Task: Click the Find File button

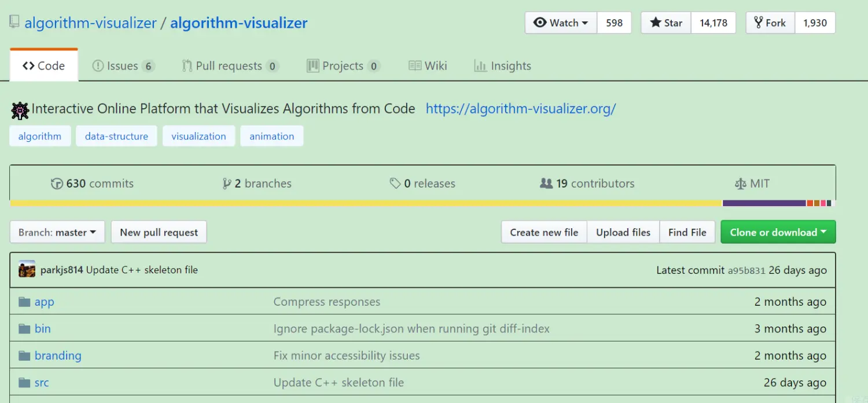Action: 687,232
